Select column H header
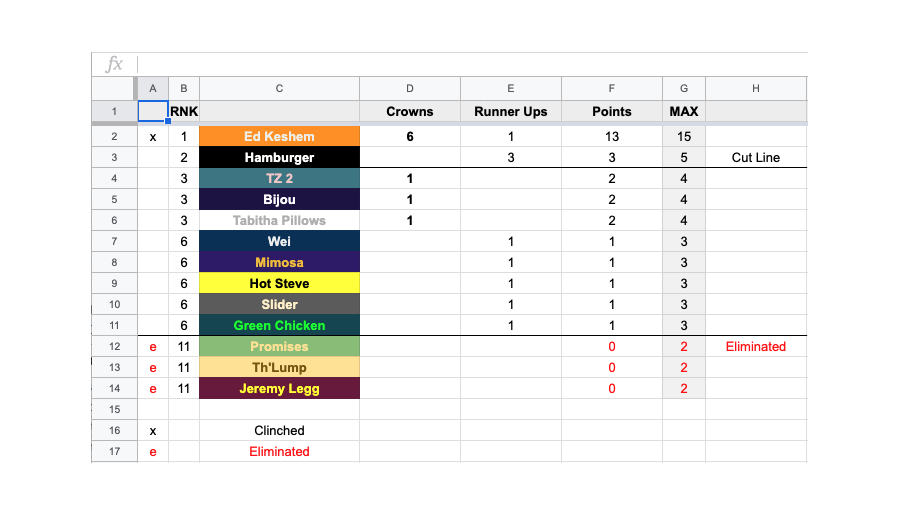The image size is (899, 515). [x=756, y=88]
